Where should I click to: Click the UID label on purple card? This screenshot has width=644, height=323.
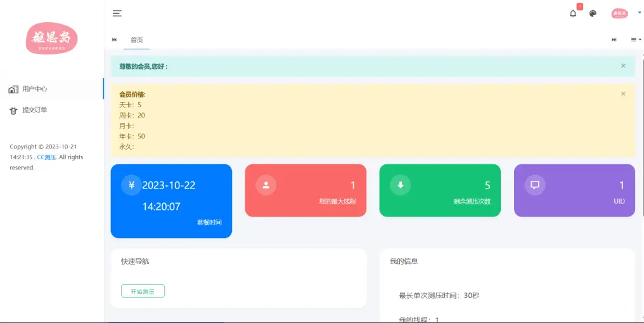(619, 201)
